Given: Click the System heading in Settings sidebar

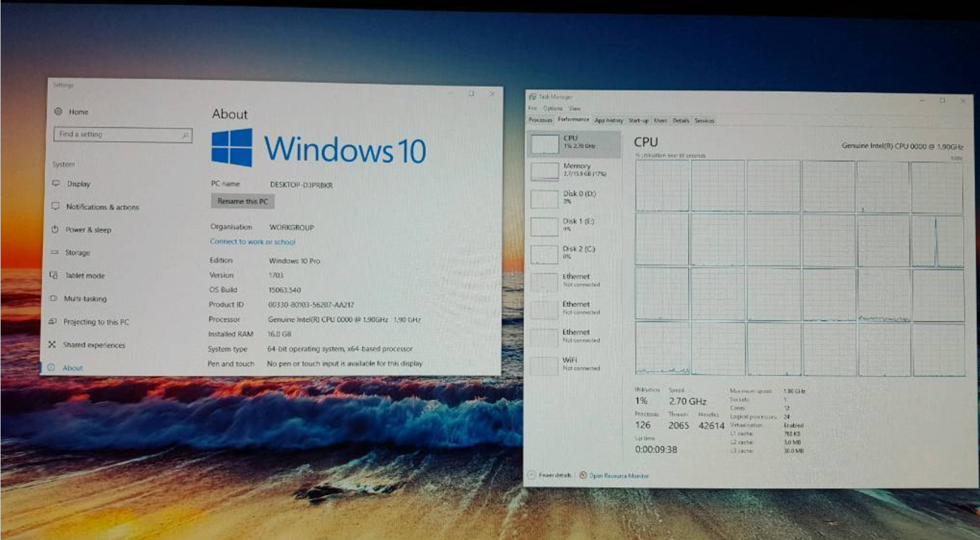Looking at the screenshot, I should 63,164.
